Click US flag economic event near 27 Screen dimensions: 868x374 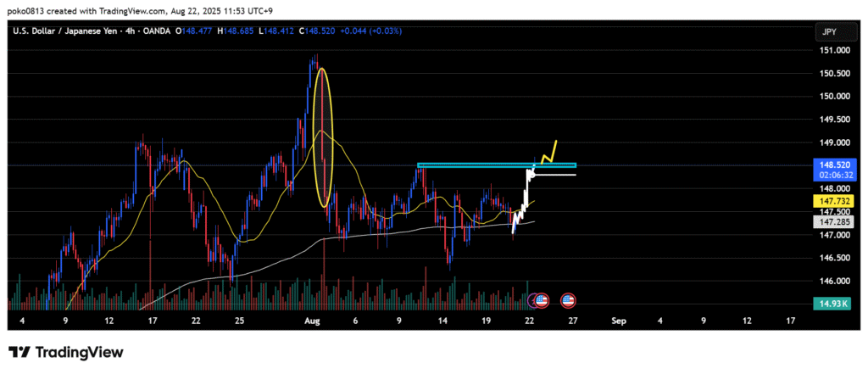click(568, 300)
